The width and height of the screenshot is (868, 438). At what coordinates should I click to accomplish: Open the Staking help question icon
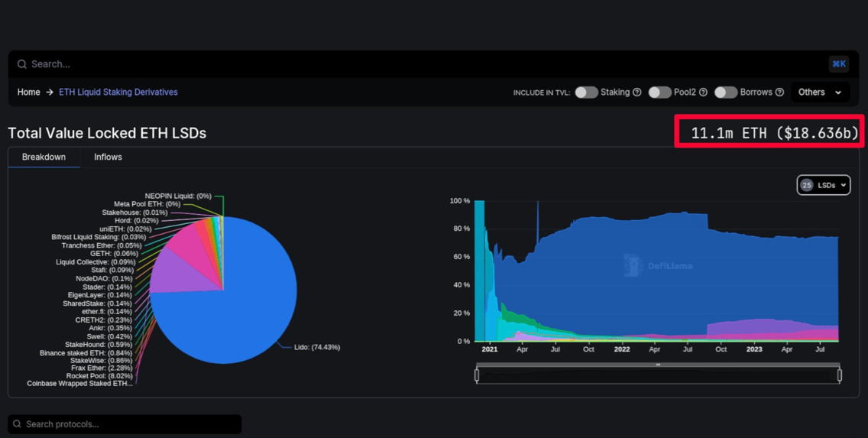click(637, 92)
